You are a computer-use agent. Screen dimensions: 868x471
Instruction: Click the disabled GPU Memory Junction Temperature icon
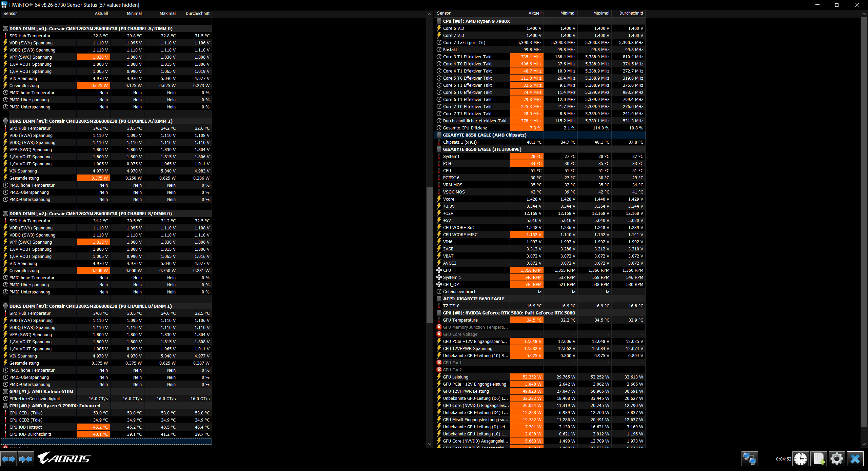(439, 327)
